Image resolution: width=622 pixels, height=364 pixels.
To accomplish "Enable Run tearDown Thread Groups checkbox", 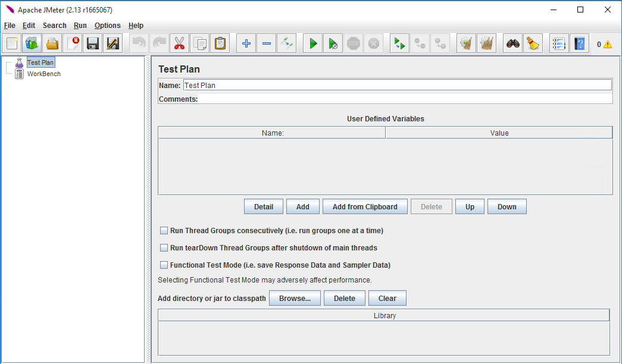I will 164,248.
